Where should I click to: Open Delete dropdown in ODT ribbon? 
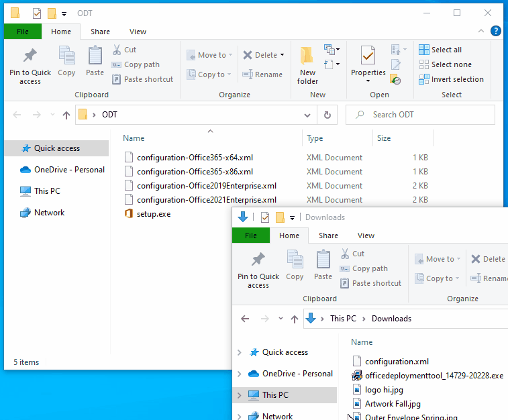coord(283,55)
